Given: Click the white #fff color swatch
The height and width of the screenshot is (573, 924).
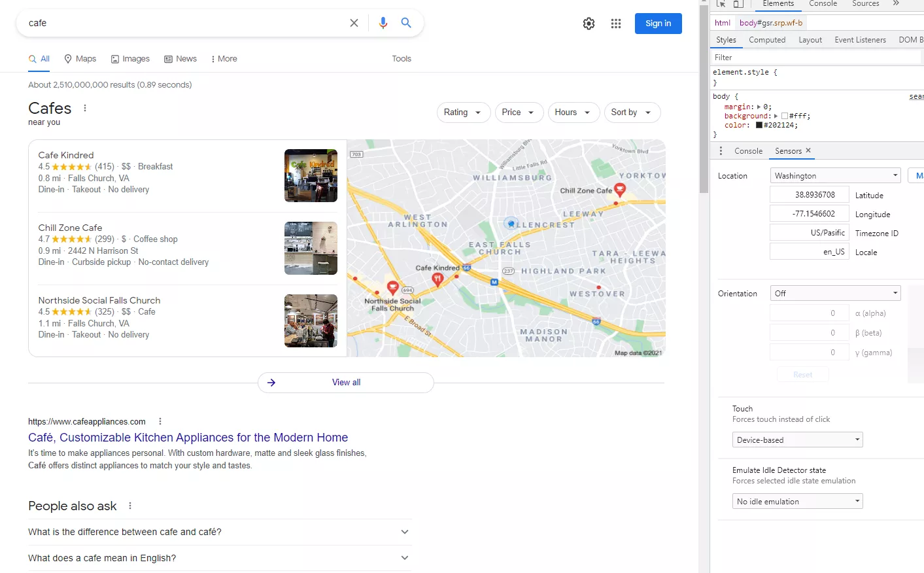Looking at the screenshot, I should tap(785, 116).
